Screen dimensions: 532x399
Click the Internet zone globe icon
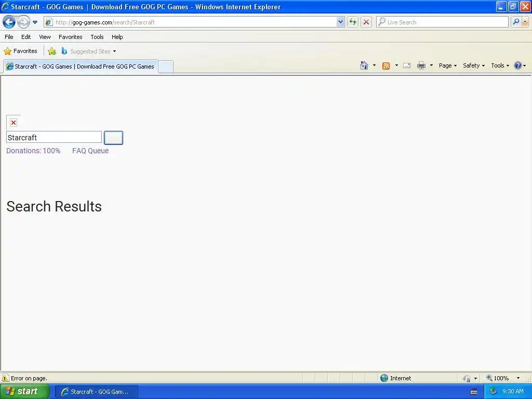pyautogui.click(x=384, y=378)
